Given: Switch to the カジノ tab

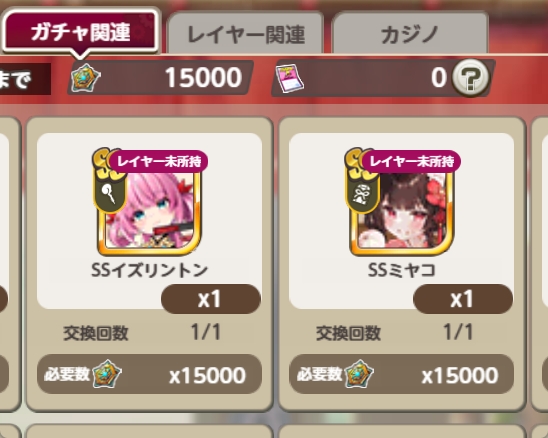Looking at the screenshot, I should point(410,34).
